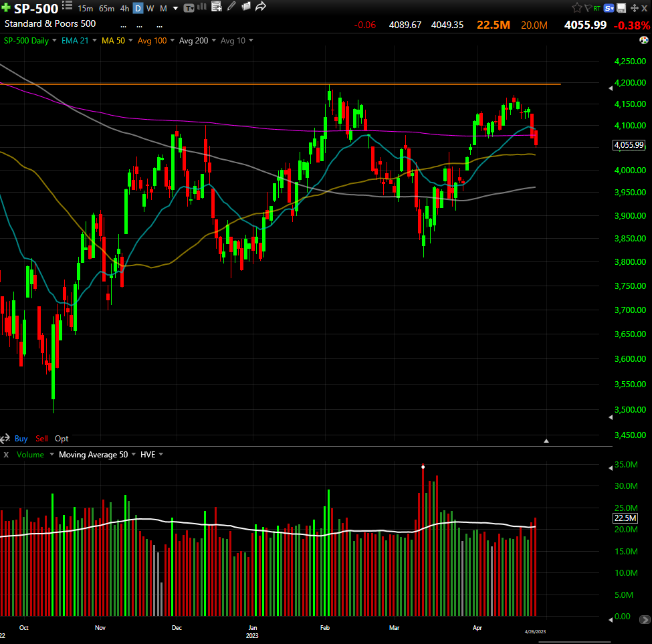Screen dimensions: 652x644
Task: Click the 20.0M average volume value
Action: (x=534, y=25)
